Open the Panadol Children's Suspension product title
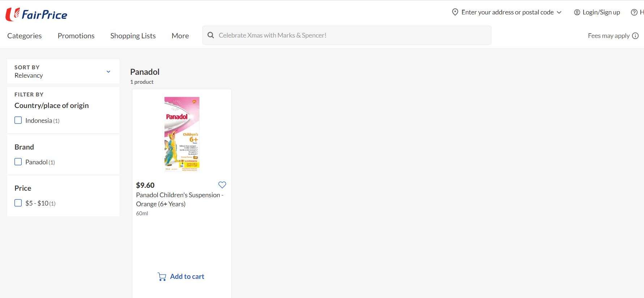Viewport: 644px width, 298px height. 180,199
